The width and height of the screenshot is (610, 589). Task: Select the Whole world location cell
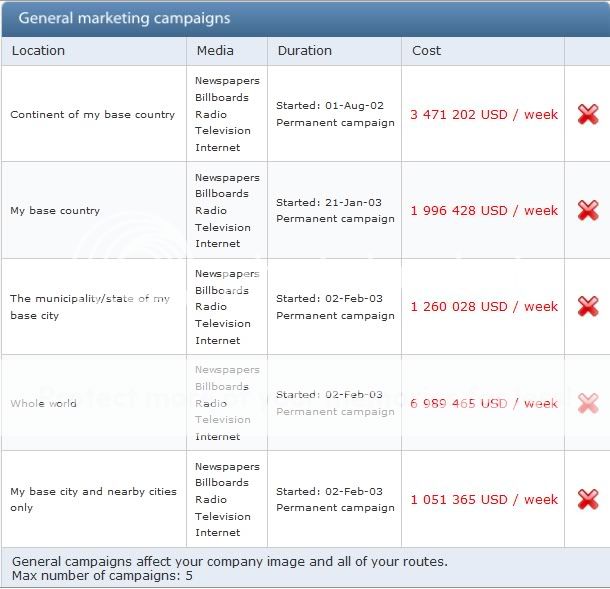(x=44, y=404)
